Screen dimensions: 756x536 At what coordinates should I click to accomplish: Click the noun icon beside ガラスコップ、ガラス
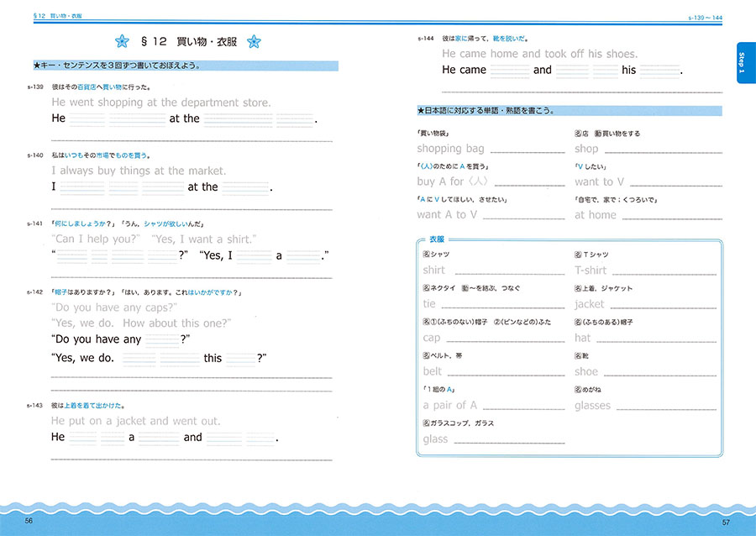426,424
